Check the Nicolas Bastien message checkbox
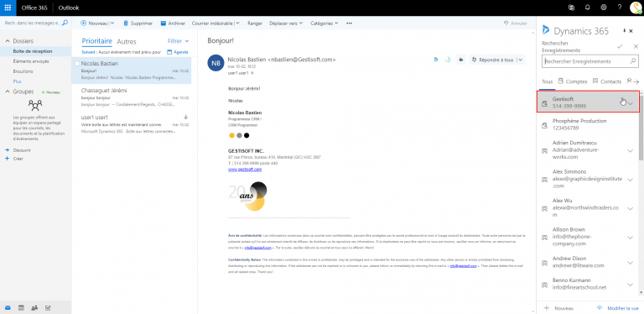Image resolution: width=644 pixels, height=314 pixels. coord(77,64)
